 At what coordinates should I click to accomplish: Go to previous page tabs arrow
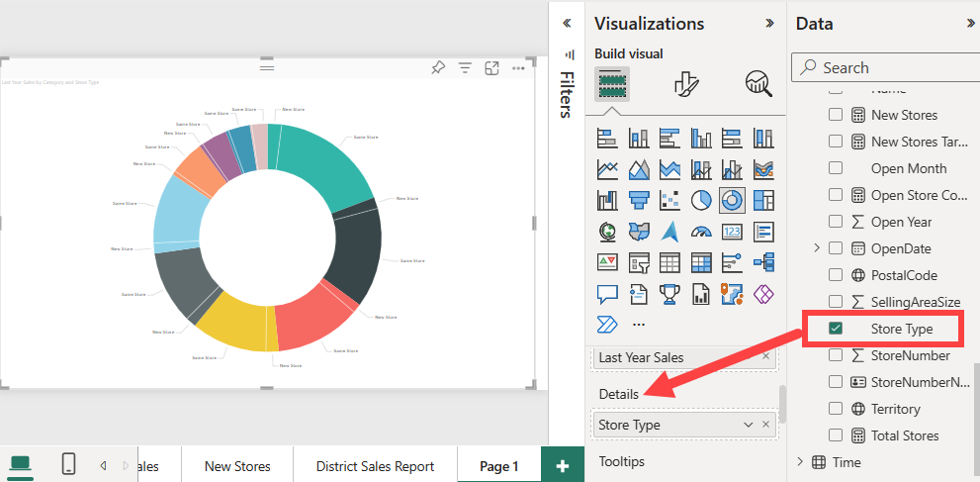(x=103, y=466)
